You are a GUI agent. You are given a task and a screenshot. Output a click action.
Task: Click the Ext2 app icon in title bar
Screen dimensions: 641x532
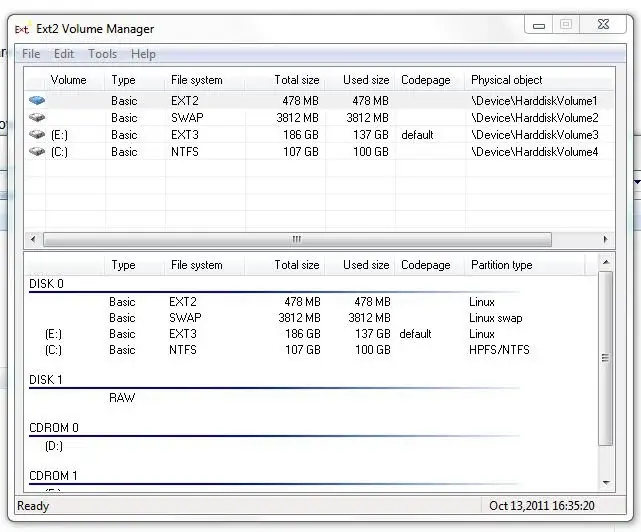22,29
